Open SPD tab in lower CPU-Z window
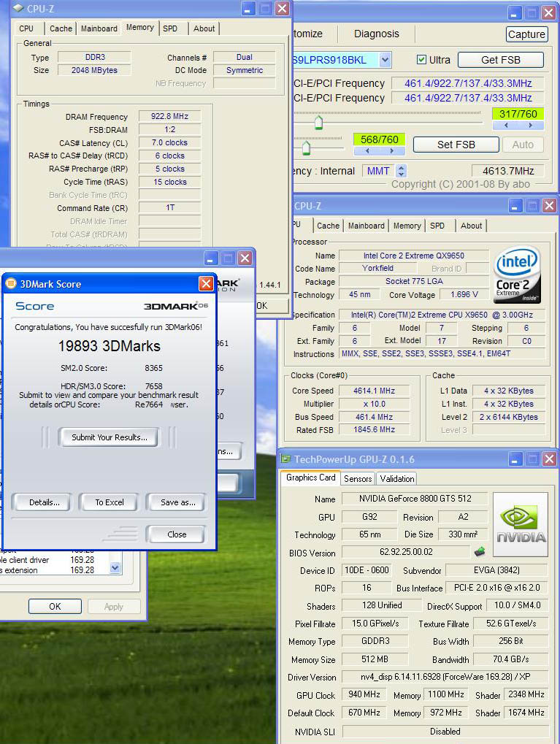The width and height of the screenshot is (560, 744). (437, 226)
